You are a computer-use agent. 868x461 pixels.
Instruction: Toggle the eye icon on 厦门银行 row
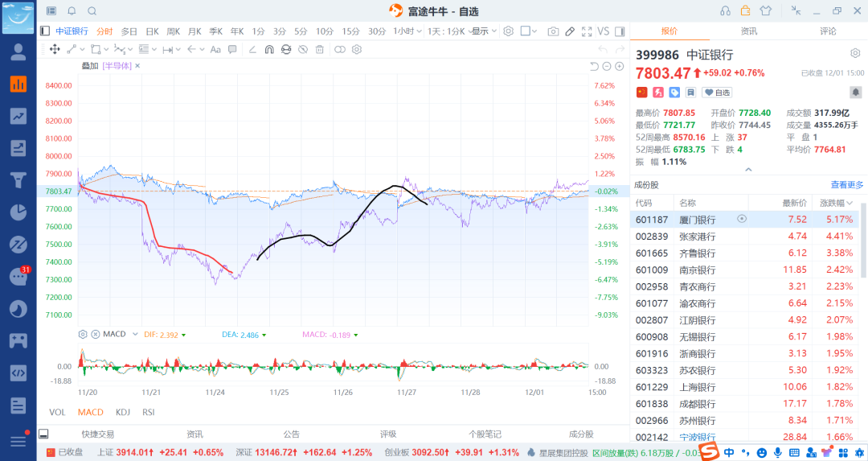[742, 219]
